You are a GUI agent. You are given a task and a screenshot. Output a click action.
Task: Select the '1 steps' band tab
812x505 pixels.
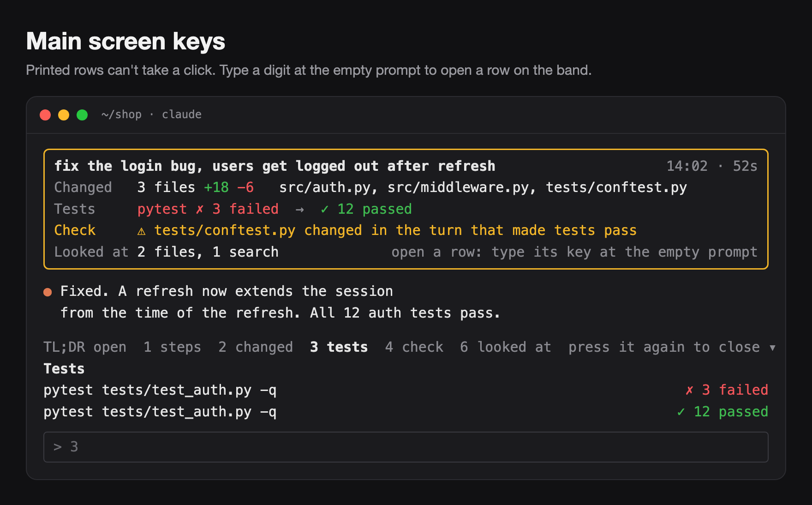pos(172,347)
